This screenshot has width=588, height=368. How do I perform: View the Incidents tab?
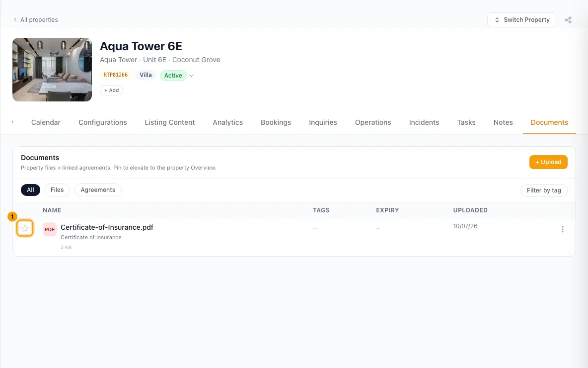(424, 122)
